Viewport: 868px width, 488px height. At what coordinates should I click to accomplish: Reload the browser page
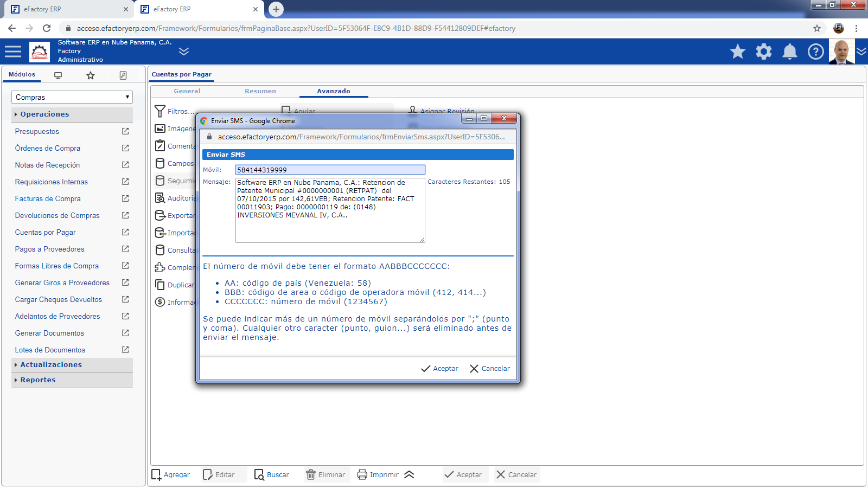(x=47, y=28)
